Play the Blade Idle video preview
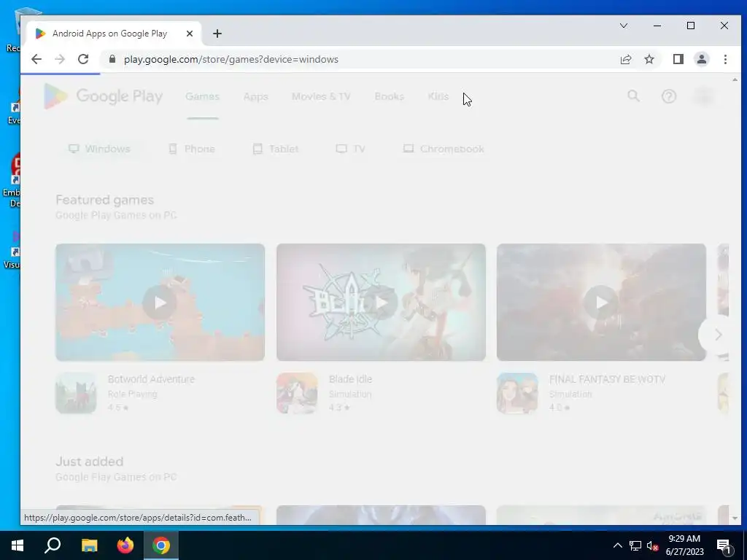The height and width of the screenshot is (560, 747). (381, 303)
